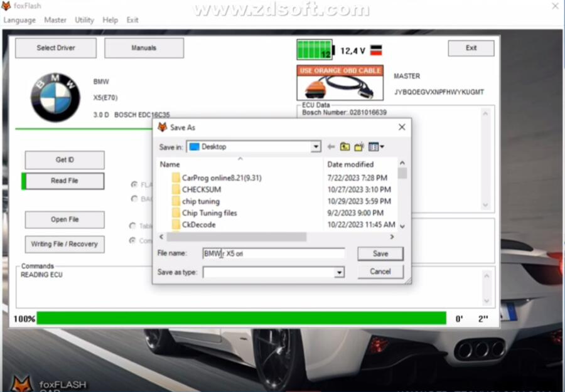Select the second radio button under FLASH
This screenshot has width=565, height=392.
tap(134, 199)
